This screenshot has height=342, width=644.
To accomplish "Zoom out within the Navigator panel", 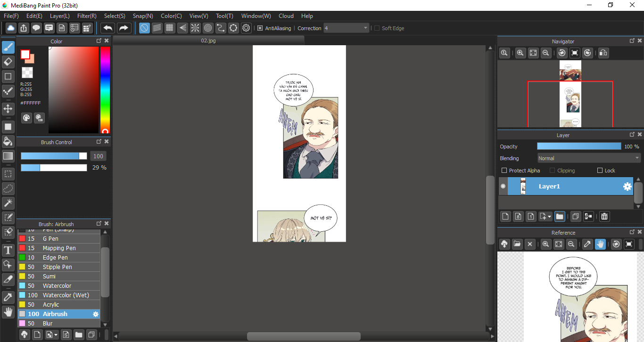I will click(546, 53).
